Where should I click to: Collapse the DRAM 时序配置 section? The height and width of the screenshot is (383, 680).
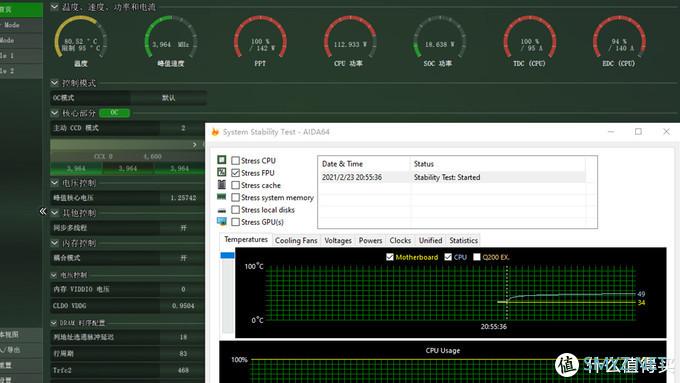point(54,323)
